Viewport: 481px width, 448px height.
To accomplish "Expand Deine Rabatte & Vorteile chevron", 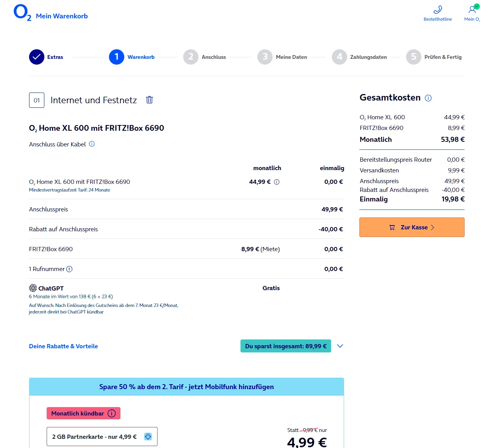I will pos(340,346).
